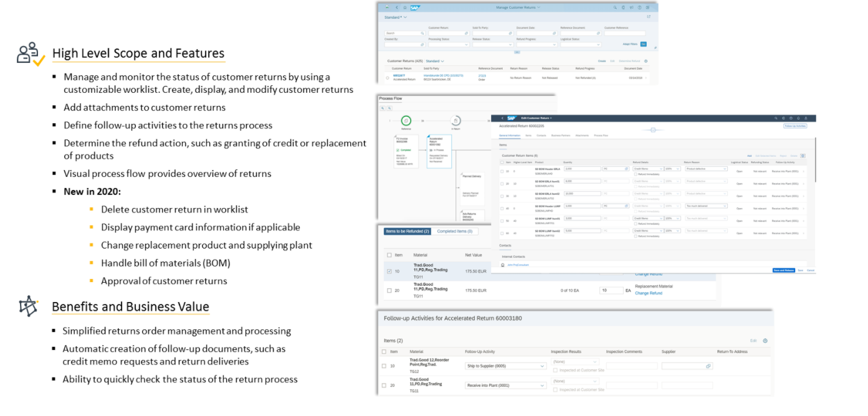Click the help icon in Manage Customer Returns header
The height and width of the screenshot is (416, 868).
pos(640,7)
